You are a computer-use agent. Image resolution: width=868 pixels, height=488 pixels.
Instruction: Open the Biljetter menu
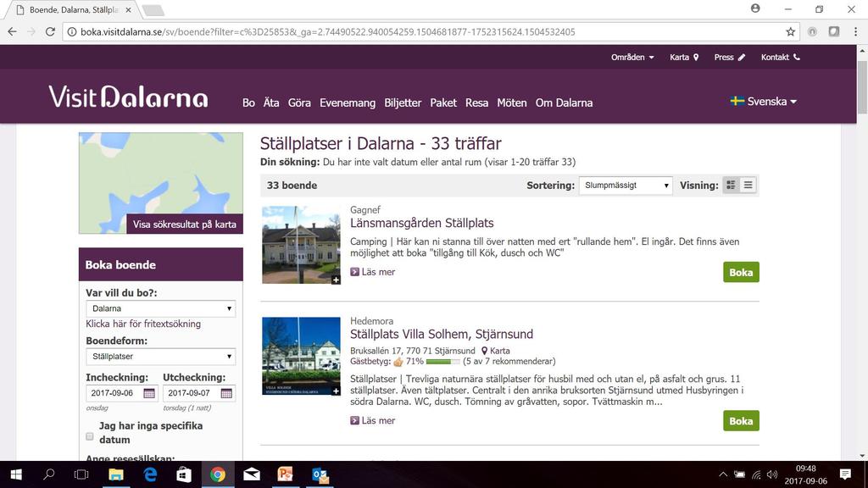coord(403,103)
